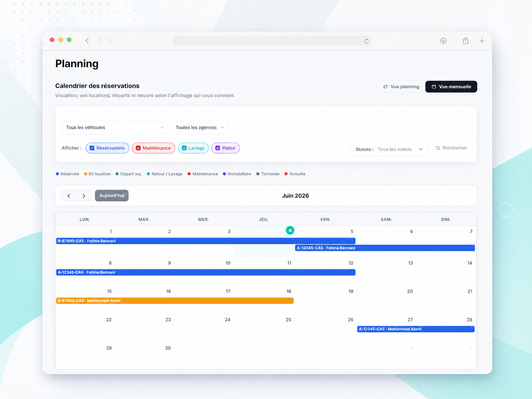Disable the Lavage filter checkbox

point(184,148)
